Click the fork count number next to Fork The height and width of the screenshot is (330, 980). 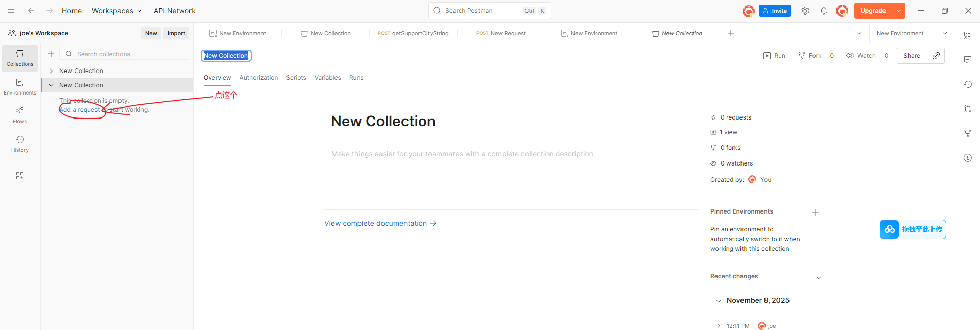tap(832, 56)
